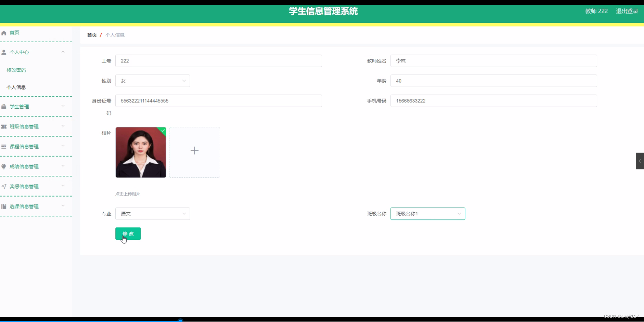Expand the 班级信息管理 menu chevron
Screen dimensions: 644x322
(x=63, y=126)
